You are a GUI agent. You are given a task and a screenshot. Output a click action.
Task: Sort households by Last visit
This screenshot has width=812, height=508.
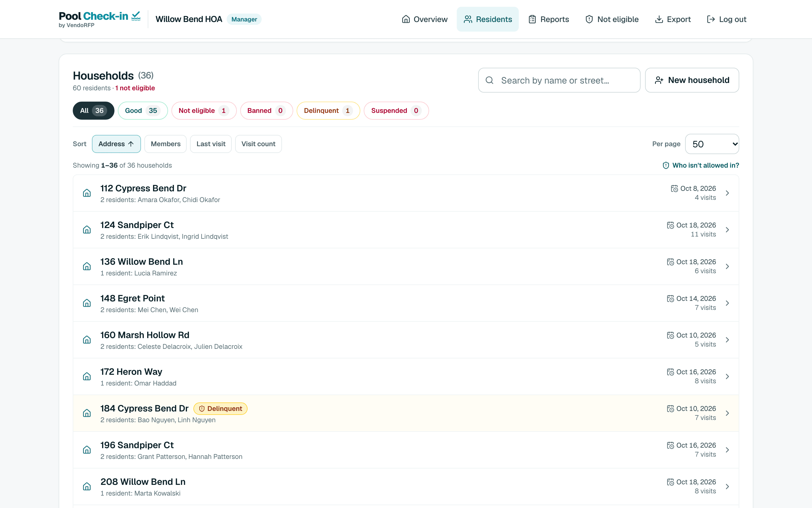pos(211,144)
